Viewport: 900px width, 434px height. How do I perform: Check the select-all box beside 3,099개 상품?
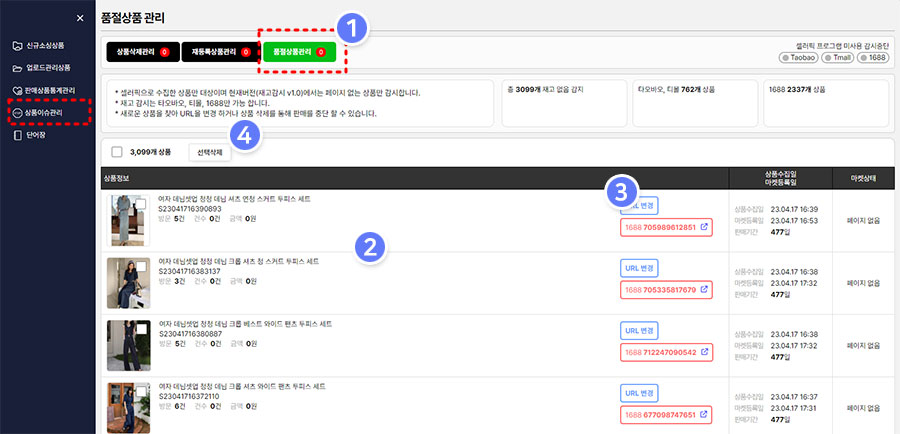pyautogui.click(x=117, y=153)
